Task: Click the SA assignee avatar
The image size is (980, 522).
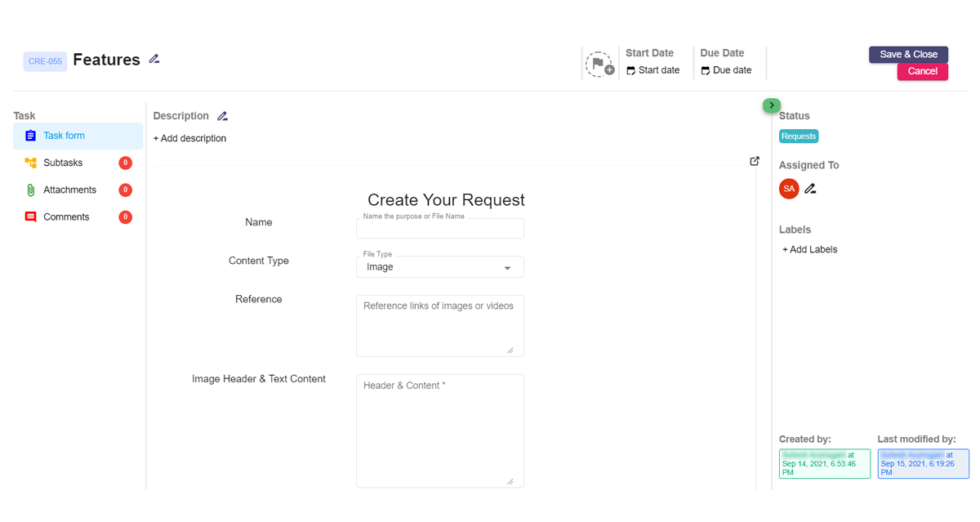Action: coord(788,188)
